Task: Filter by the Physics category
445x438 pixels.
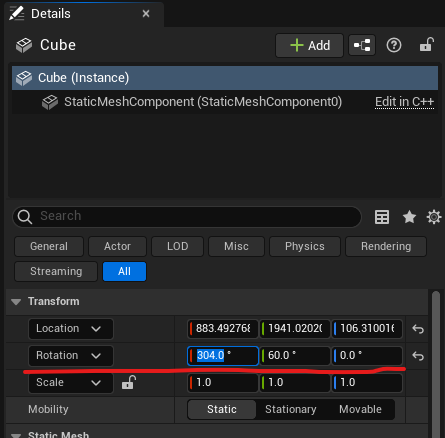Action: point(305,246)
